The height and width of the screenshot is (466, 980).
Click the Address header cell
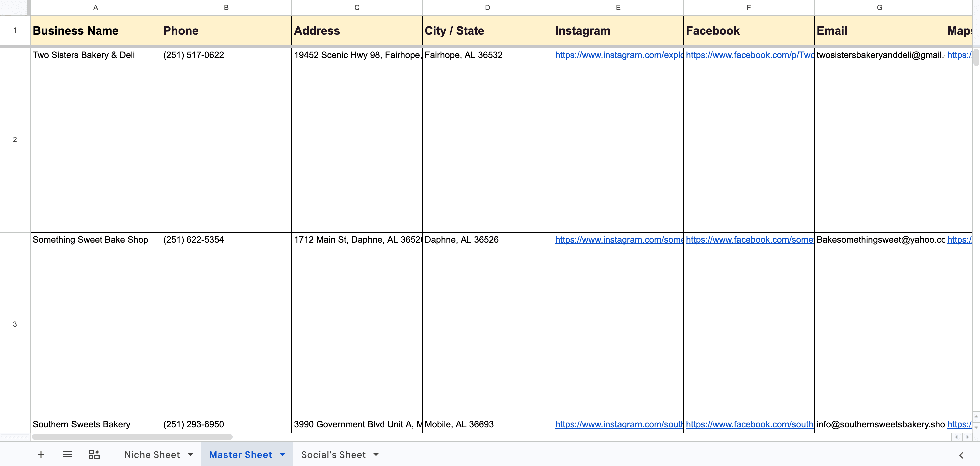click(357, 30)
